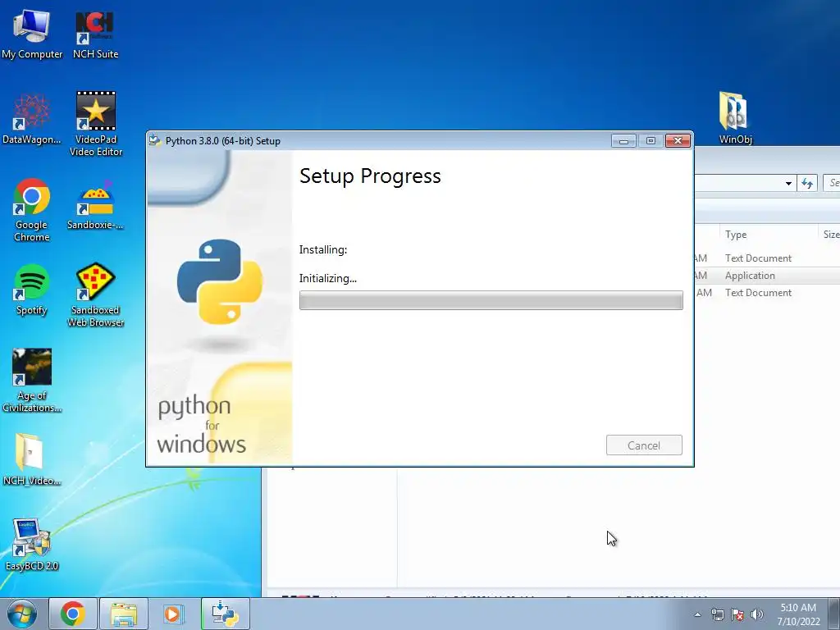Select the Text Document row below Application
Viewport: 840px width, 630px height.
tap(767, 293)
